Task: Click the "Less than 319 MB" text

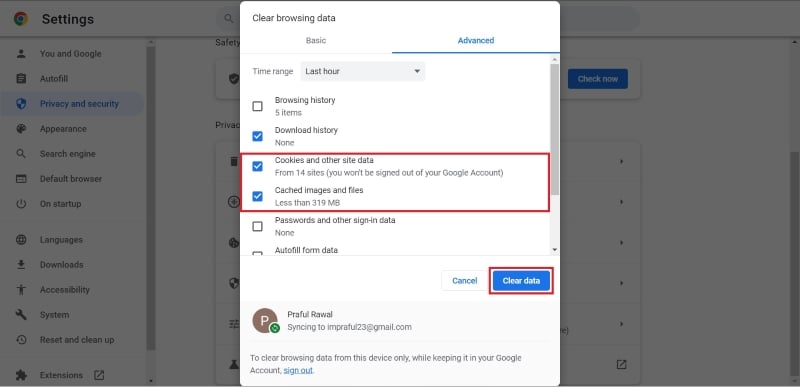Action: [307, 202]
